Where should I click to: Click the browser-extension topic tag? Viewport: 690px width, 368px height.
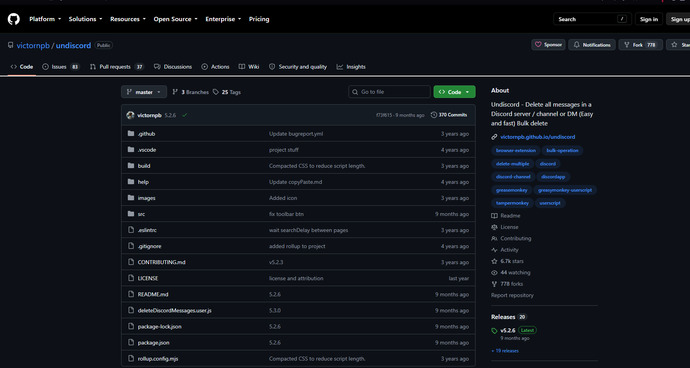(516, 151)
